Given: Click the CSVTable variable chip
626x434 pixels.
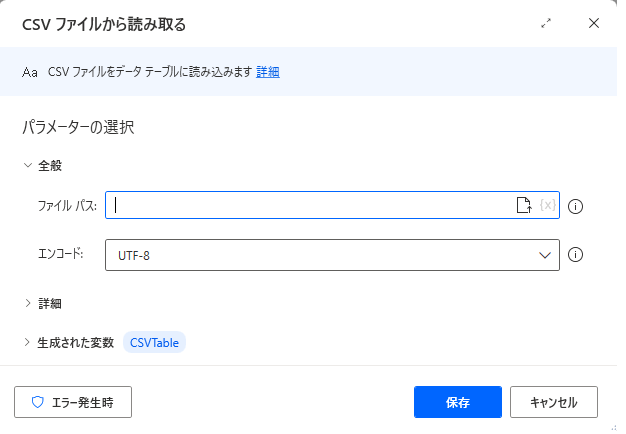Looking at the screenshot, I should click(x=155, y=343).
